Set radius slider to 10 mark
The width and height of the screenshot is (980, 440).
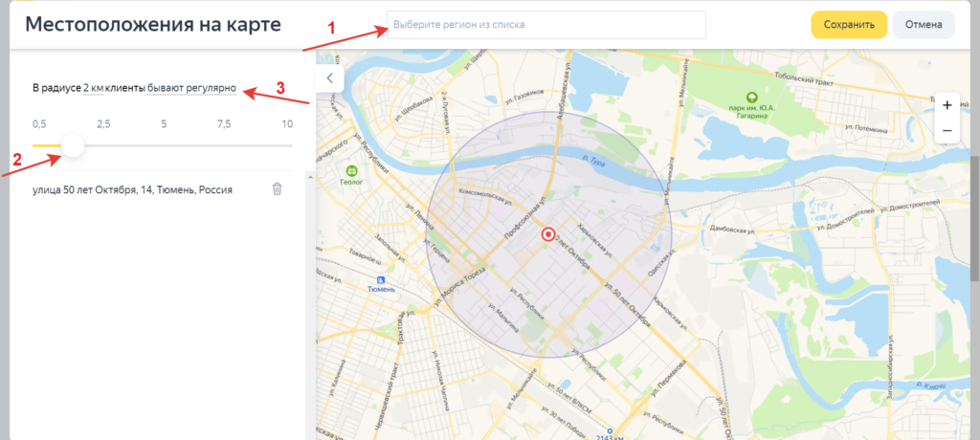point(287,145)
